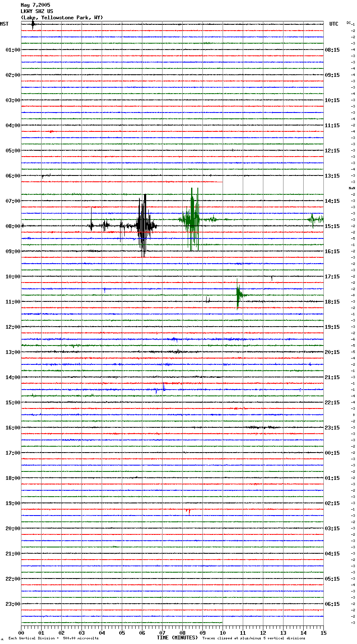Click the May 7,2005 date header
This screenshot has width=357, height=644.
(35, 5)
